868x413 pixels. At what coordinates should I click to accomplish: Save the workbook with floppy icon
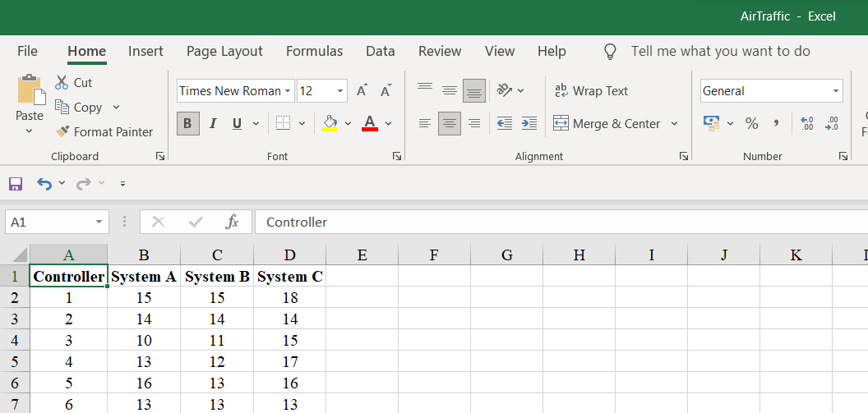coord(16,184)
